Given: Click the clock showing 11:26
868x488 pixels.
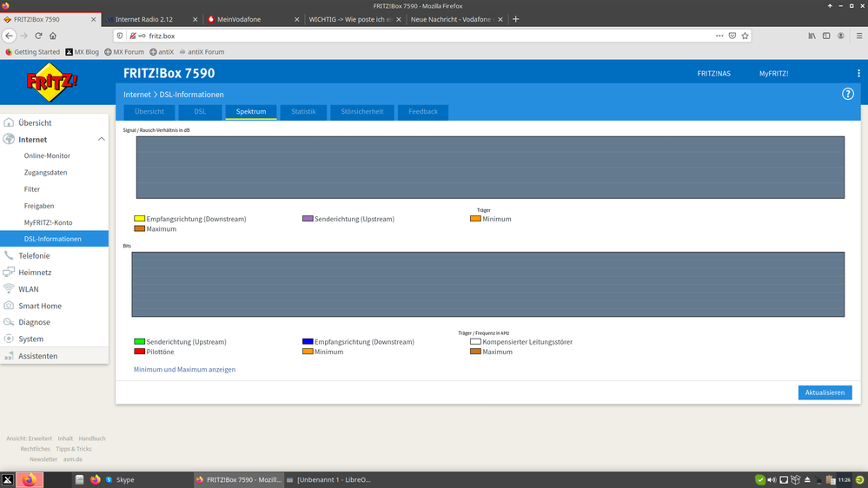Looking at the screenshot, I should (x=845, y=479).
